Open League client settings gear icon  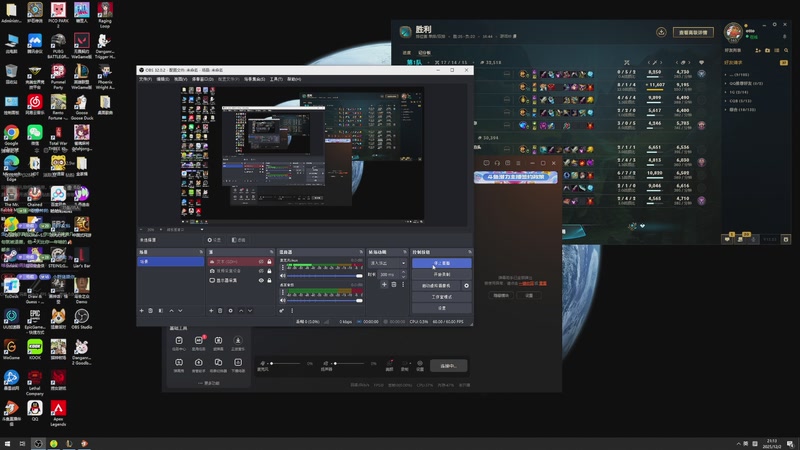(774, 24)
